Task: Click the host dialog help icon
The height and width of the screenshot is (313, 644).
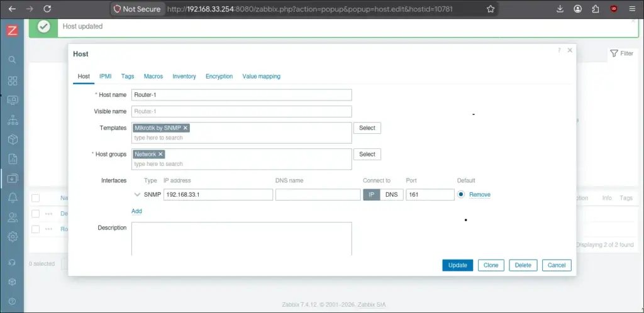Action: [x=559, y=50]
